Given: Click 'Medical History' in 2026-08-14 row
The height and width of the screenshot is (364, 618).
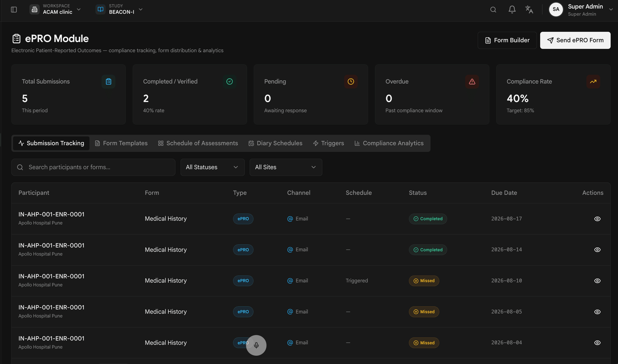Looking at the screenshot, I should (166, 250).
